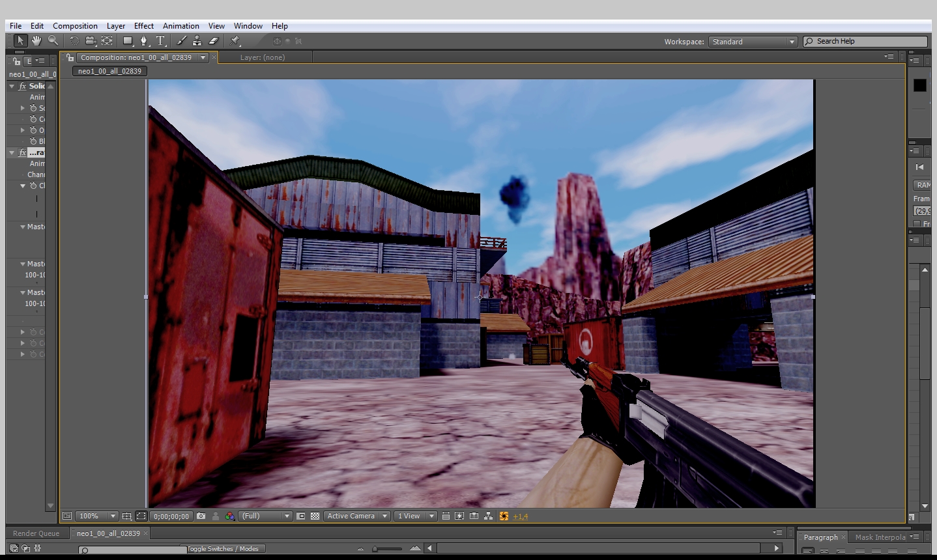Screen dimensions: 937x560
Task: Click the Always Preview This View icon
Action: 67,516
